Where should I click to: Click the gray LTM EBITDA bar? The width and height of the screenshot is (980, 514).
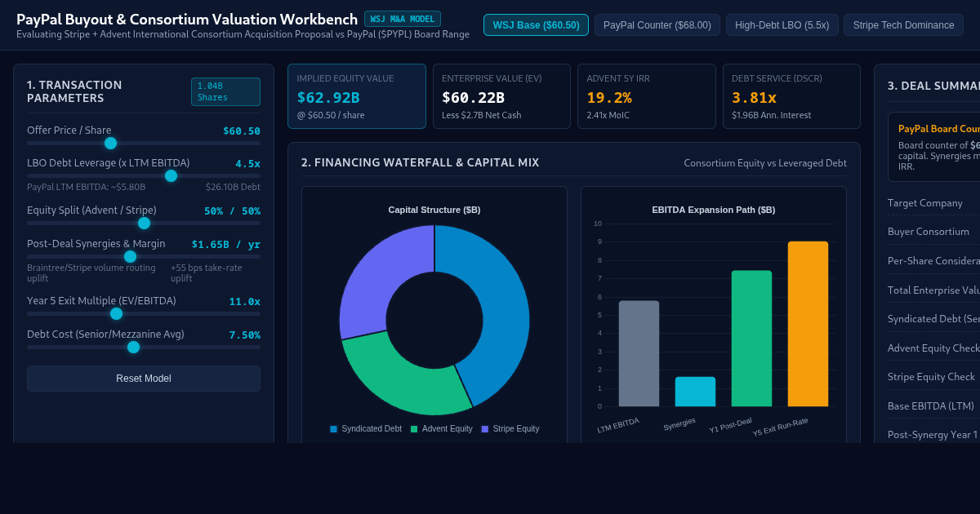click(639, 354)
